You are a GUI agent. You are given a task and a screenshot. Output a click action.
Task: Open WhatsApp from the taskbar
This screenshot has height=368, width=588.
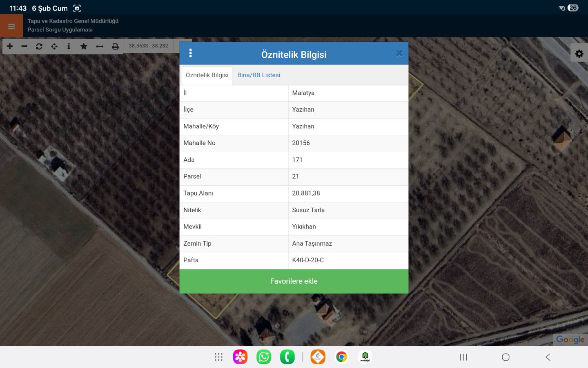click(x=264, y=357)
